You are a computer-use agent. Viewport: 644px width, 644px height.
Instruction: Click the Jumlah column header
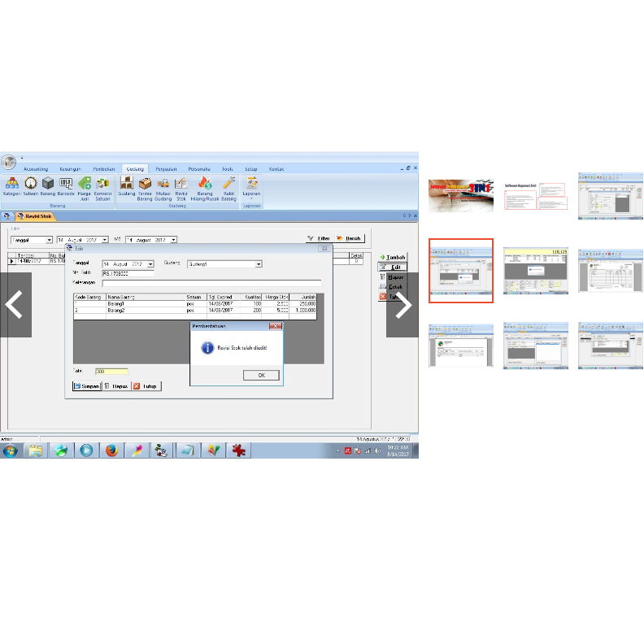(302, 297)
